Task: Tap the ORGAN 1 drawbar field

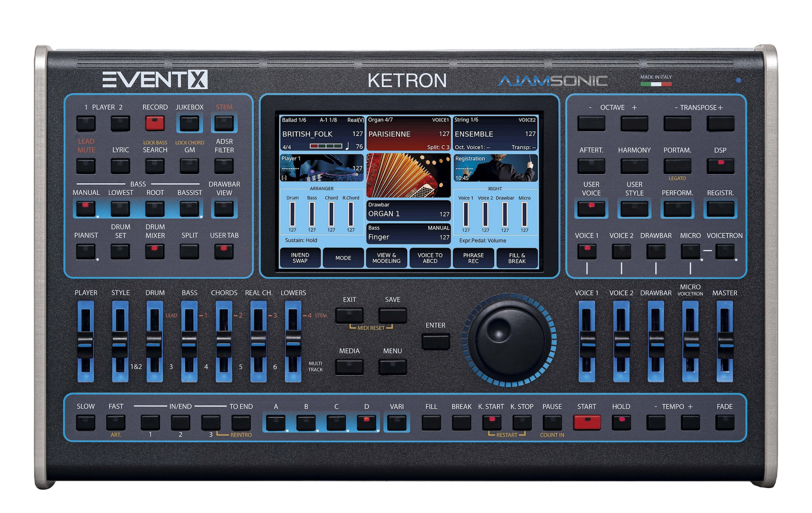Action: coord(408,210)
